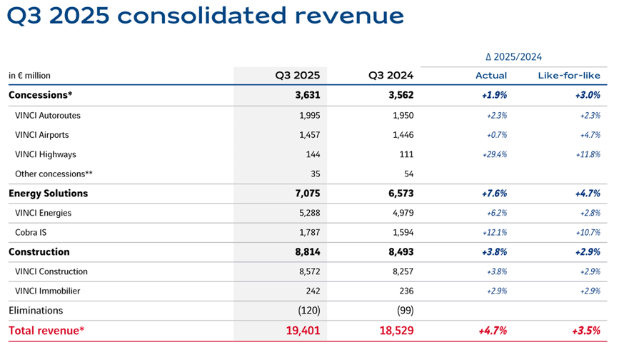Click the 'Q3 2025 consolidated revenue' title
Screen dimensions: 644x350
pyautogui.click(x=206, y=16)
